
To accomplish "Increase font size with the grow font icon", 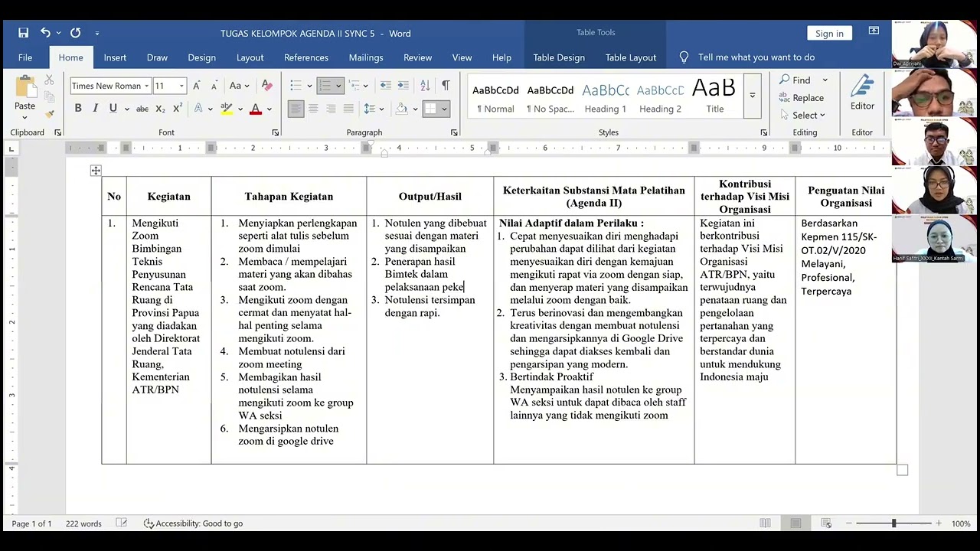I will (x=197, y=86).
